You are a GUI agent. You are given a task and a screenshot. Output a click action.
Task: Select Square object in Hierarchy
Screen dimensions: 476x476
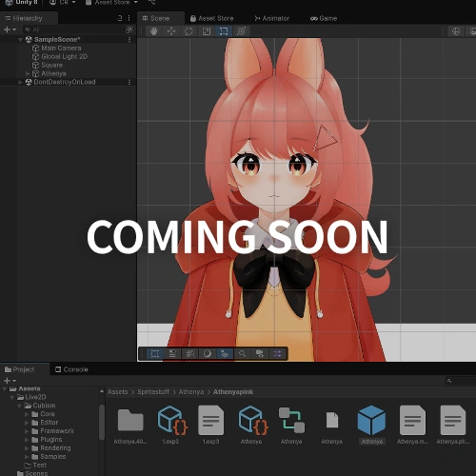coord(51,65)
